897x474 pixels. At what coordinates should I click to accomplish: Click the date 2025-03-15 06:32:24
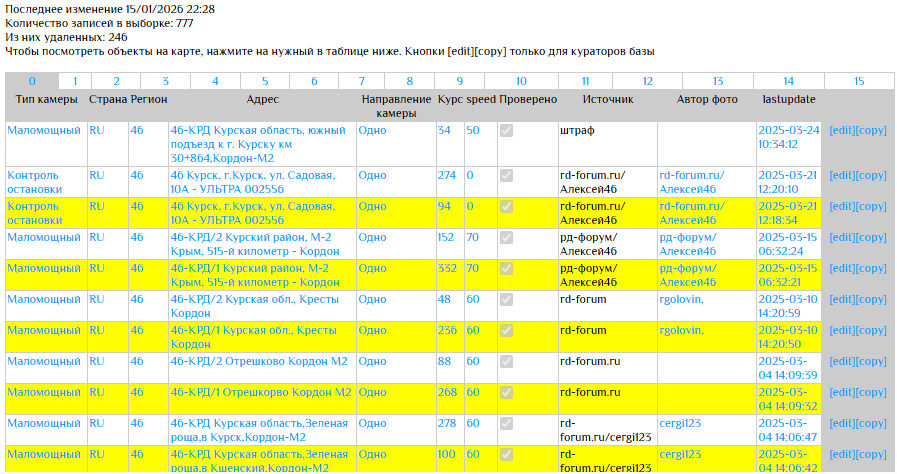pyautogui.click(x=788, y=244)
